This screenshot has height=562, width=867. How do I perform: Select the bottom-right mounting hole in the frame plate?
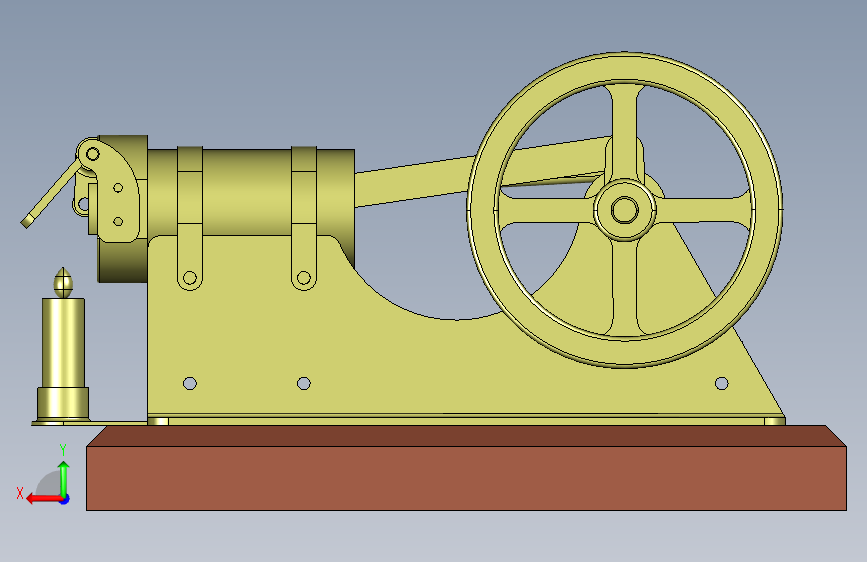pyautogui.click(x=722, y=383)
